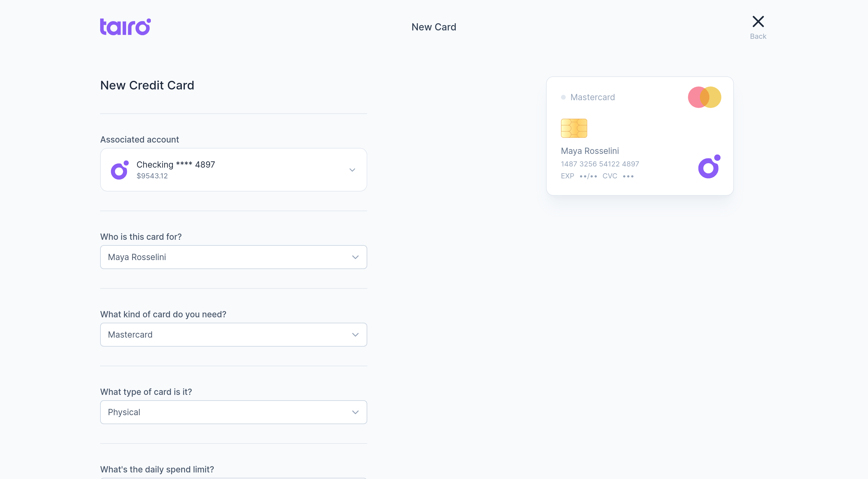Click the purple Tairo emblem on card preview
Image resolution: width=868 pixels, height=479 pixels.
point(709,166)
